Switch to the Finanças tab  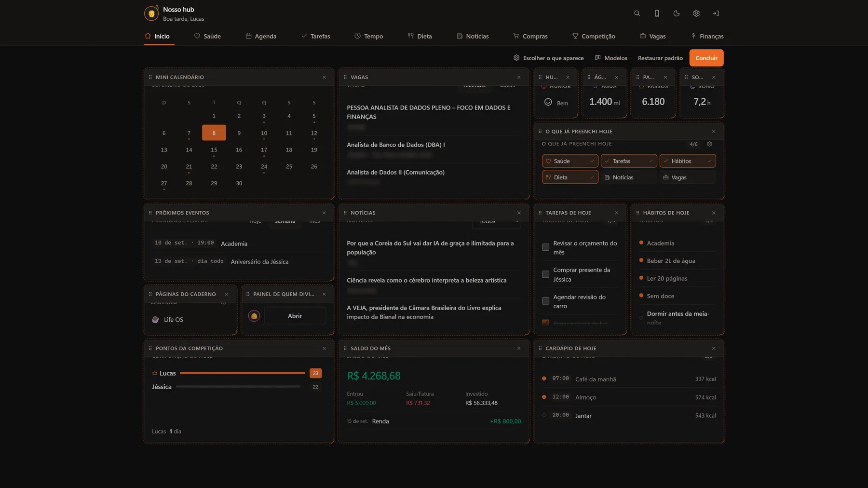pyautogui.click(x=707, y=36)
